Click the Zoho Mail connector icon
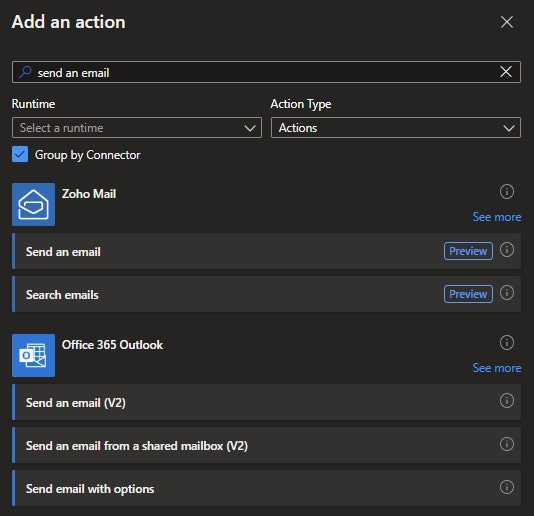This screenshot has width=534, height=516. coord(33,204)
